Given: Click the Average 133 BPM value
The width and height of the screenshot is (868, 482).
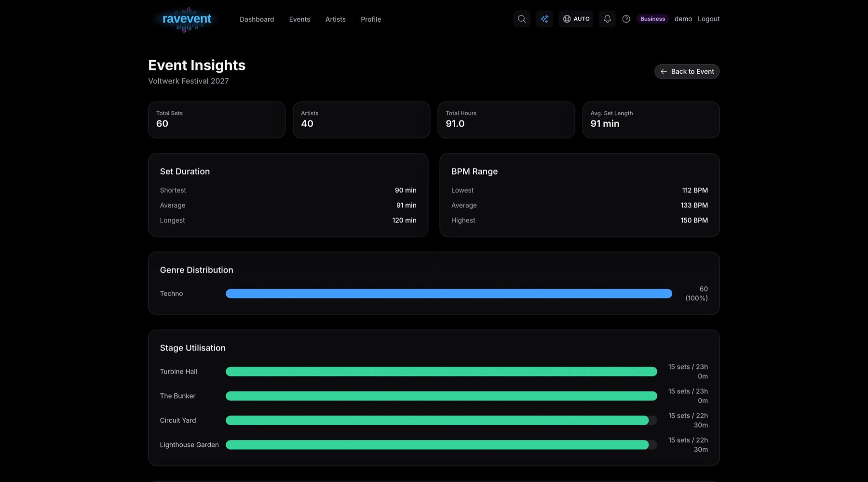Looking at the screenshot, I should (694, 205).
